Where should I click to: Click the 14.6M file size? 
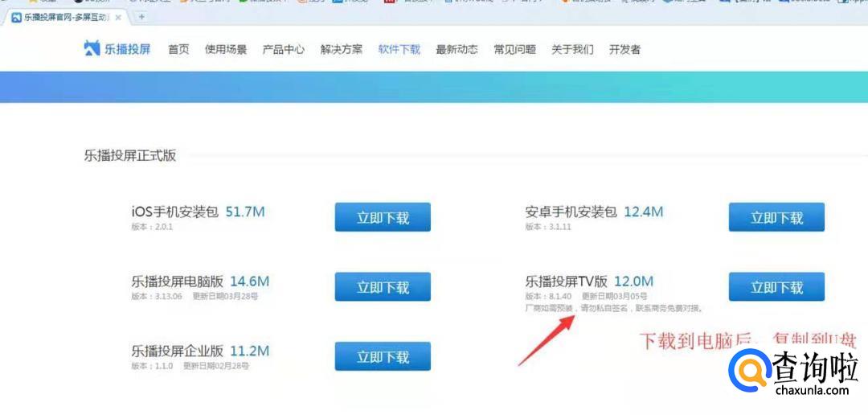[250, 281]
